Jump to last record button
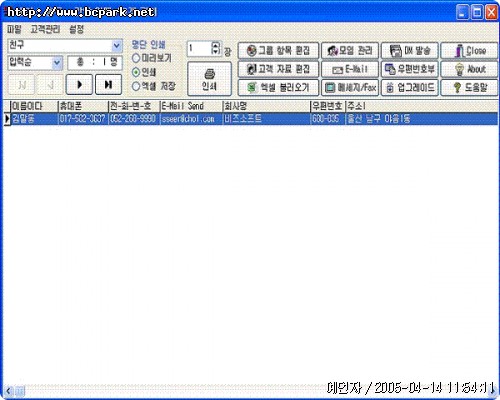 click(x=108, y=85)
